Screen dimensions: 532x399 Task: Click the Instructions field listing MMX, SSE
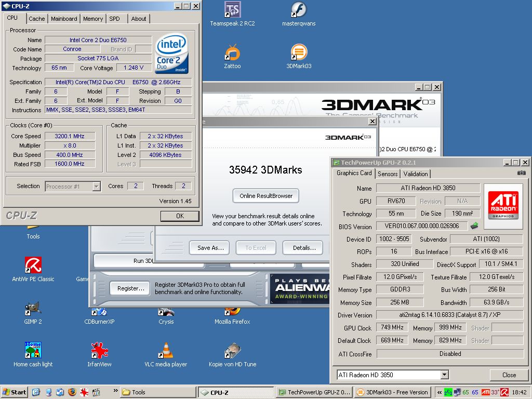point(118,110)
